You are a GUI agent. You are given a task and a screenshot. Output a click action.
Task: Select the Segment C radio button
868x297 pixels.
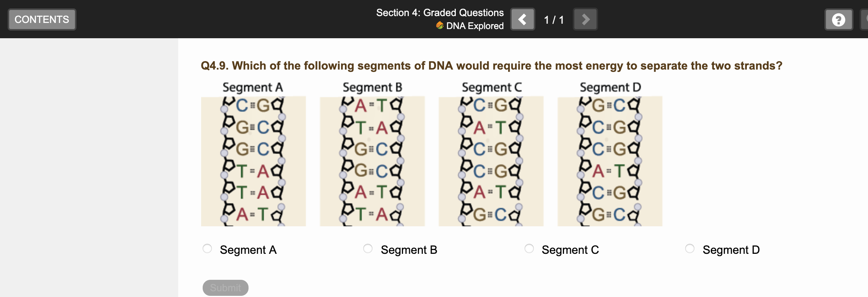pyautogui.click(x=529, y=248)
